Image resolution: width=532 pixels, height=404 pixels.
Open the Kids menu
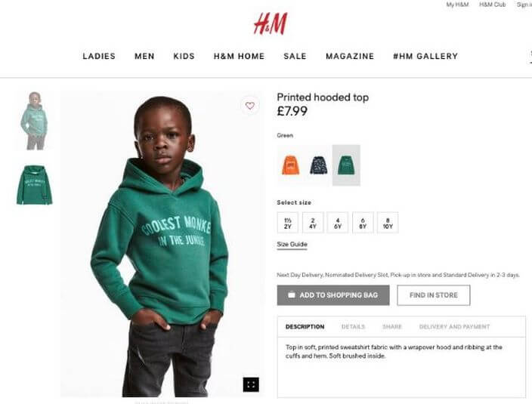pos(184,57)
